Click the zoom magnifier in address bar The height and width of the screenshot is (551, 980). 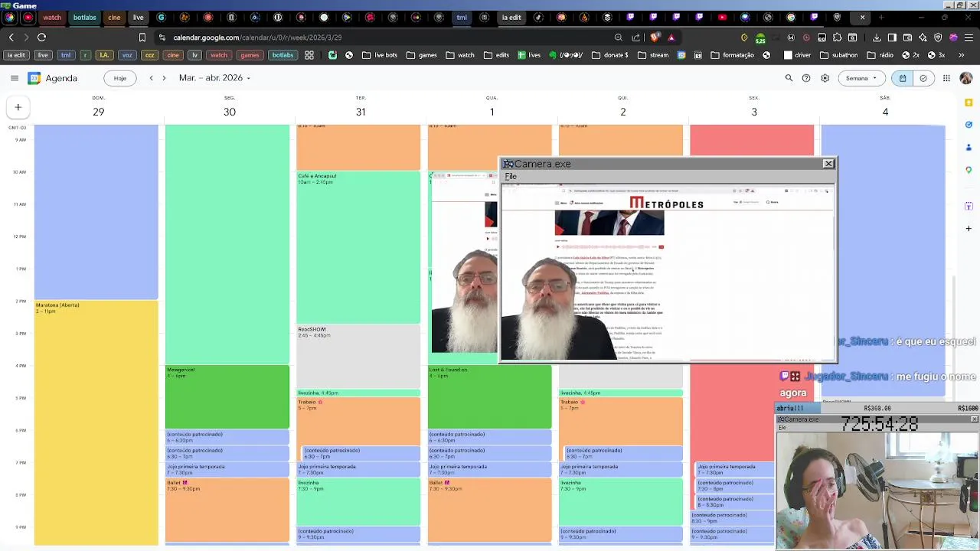click(x=618, y=37)
